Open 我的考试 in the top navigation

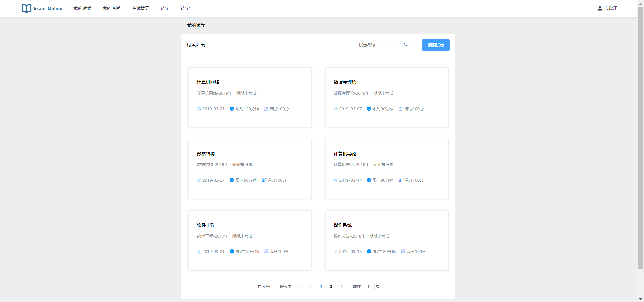tap(111, 8)
